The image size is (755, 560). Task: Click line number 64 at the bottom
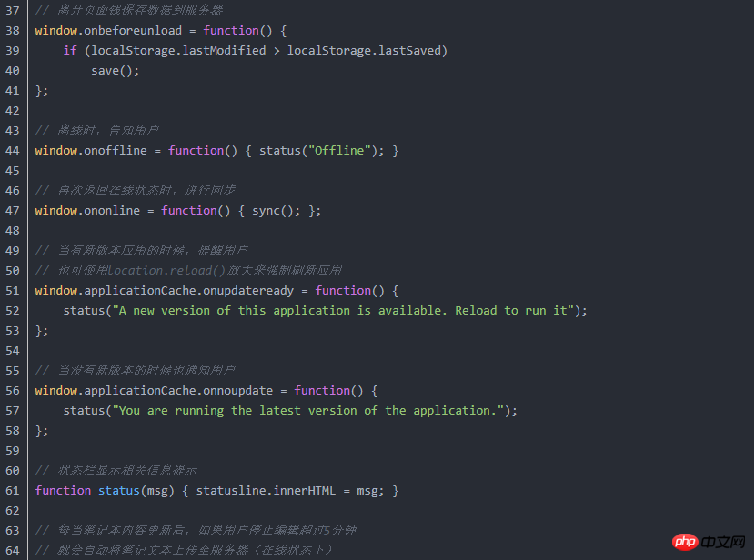(x=13, y=550)
